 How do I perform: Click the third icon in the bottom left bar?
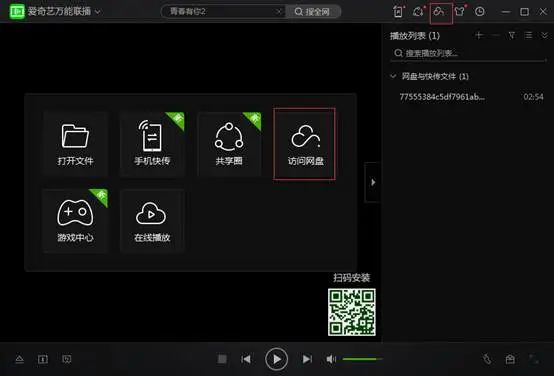pyautogui.click(x=66, y=359)
